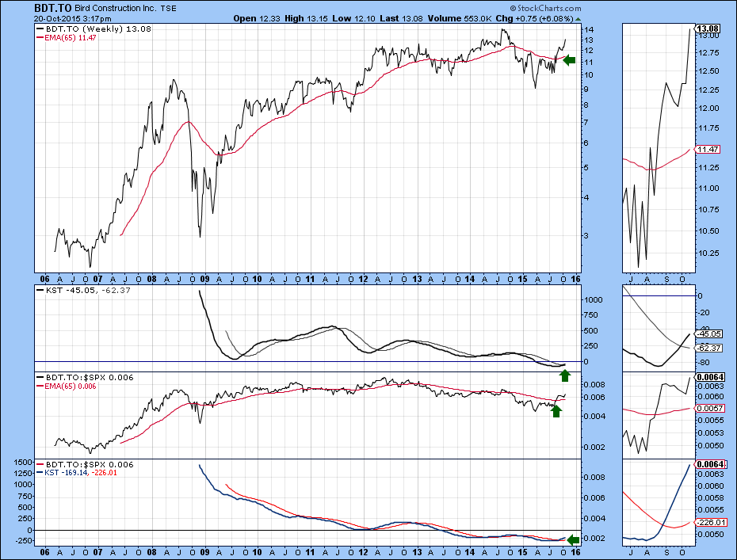Click the 10.25 price axis label
Viewport: 737px width, 560px height.
[708, 253]
